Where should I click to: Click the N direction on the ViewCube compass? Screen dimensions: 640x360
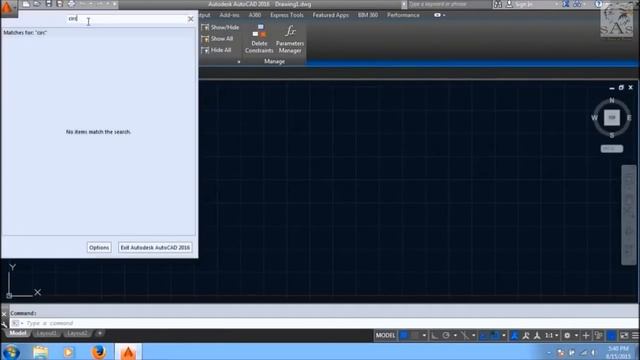(x=611, y=100)
